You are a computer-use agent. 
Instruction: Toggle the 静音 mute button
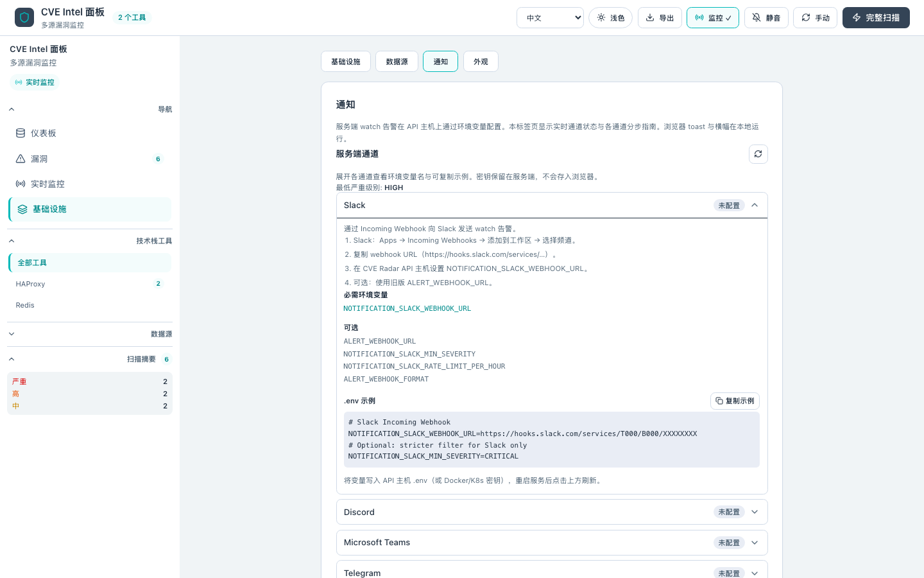click(766, 18)
